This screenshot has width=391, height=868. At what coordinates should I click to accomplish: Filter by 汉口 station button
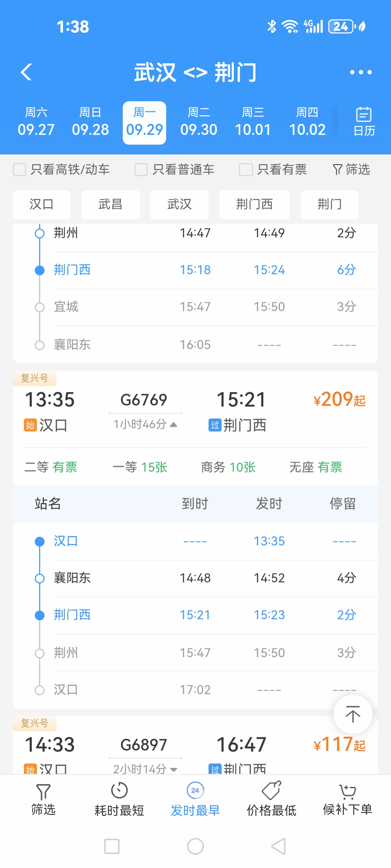(42, 204)
